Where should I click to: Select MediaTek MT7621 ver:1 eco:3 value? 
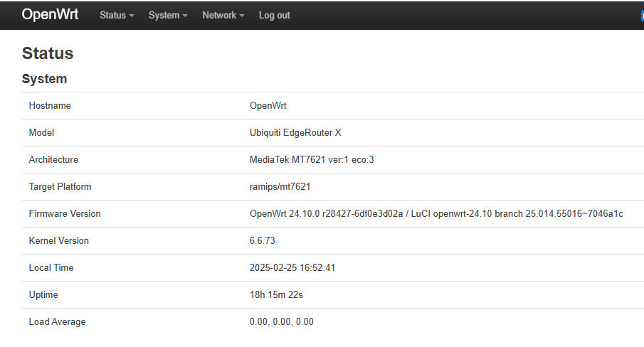point(312,160)
